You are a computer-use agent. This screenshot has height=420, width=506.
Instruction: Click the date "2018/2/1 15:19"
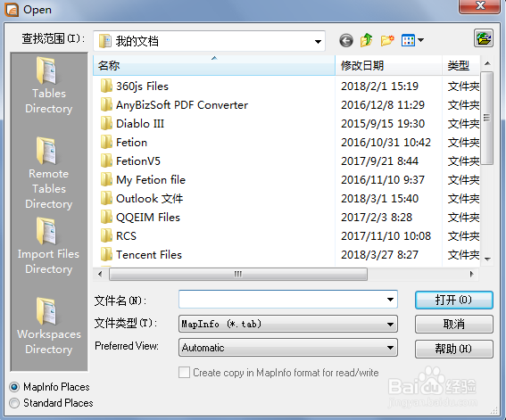(380, 86)
